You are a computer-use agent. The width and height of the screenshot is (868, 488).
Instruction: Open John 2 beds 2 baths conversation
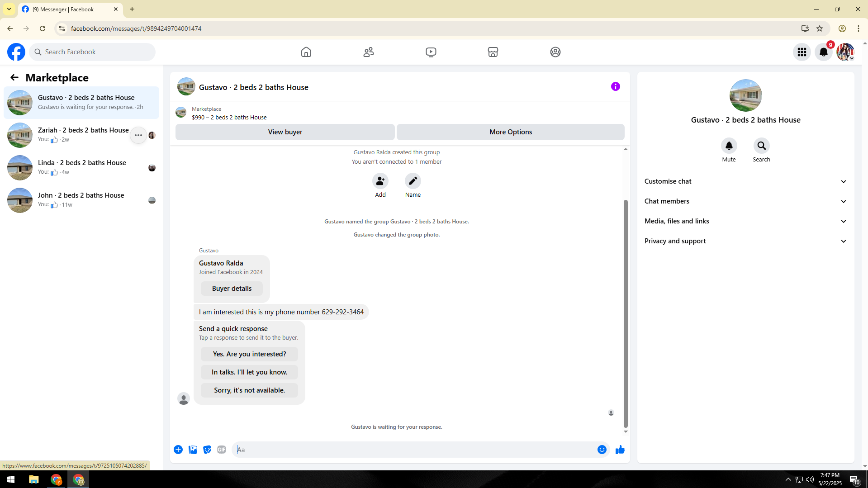pyautogui.click(x=81, y=200)
